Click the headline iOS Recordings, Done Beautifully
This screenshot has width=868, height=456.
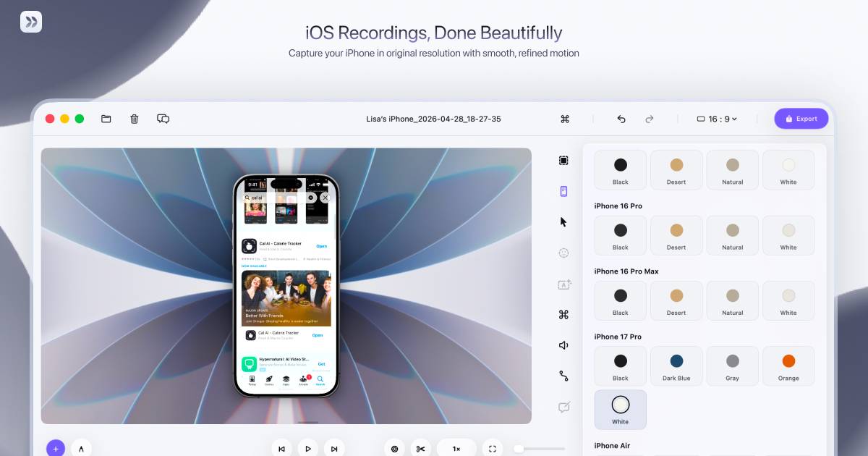(434, 33)
